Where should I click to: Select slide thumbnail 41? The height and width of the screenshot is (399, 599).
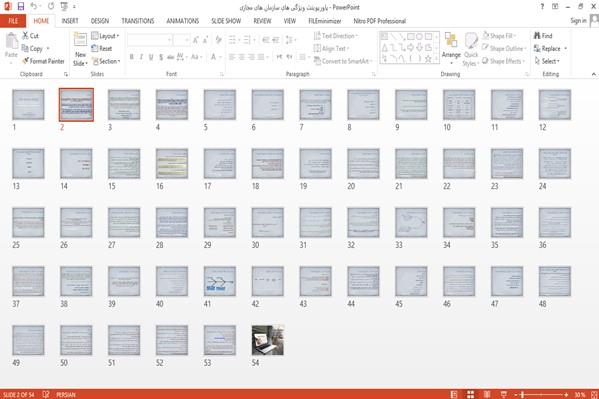click(220, 281)
